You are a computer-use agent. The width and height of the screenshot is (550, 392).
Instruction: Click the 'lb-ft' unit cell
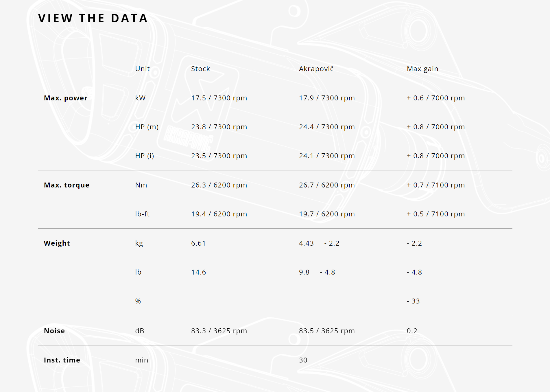142,214
